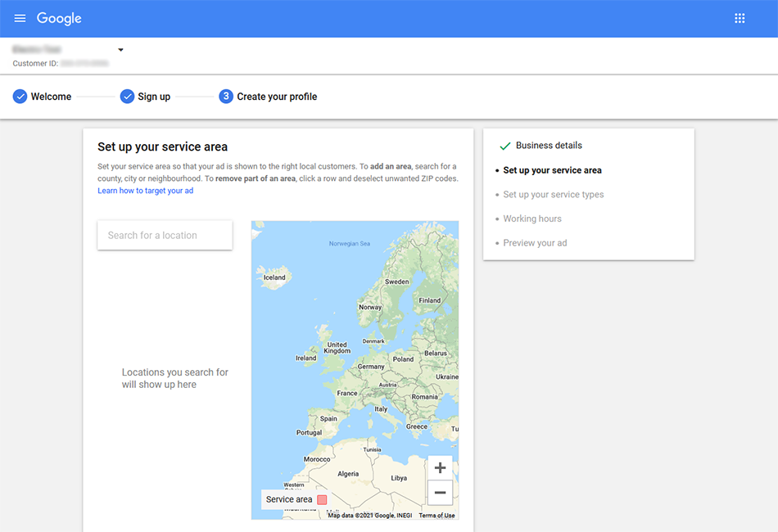
Task: Go to the Sign up step
Action: click(x=154, y=97)
